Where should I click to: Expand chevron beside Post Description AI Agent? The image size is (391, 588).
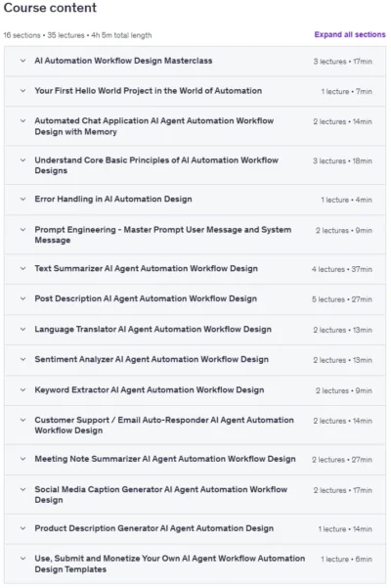click(22, 298)
